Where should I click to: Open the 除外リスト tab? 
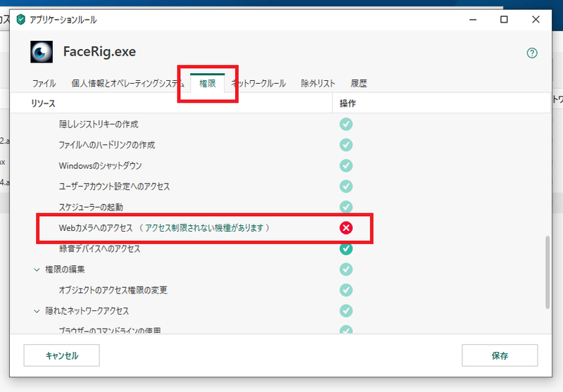tap(318, 84)
